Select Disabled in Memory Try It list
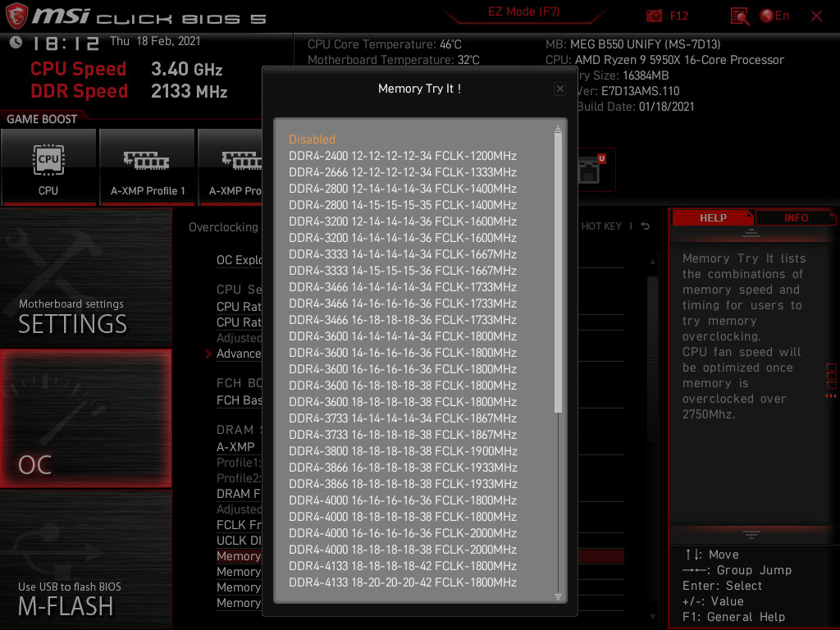Screen dimensions: 840x630 (x=312, y=139)
